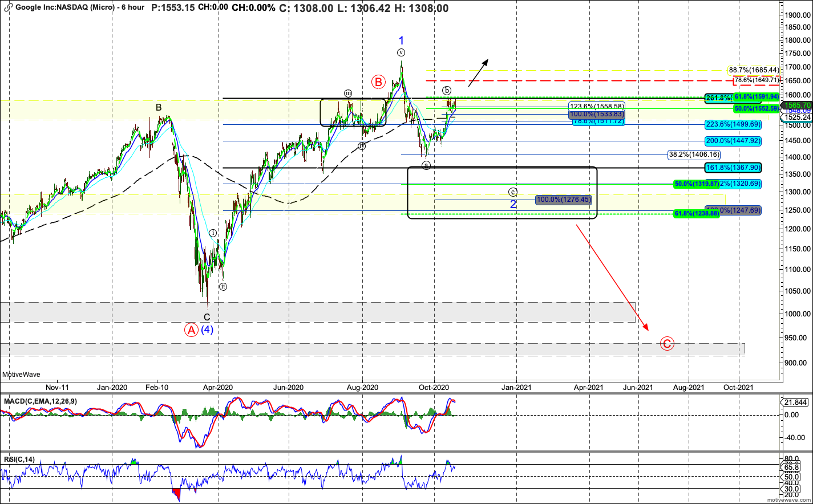The image size is (813, 504).
Task: Click the blue wave 1 label at peak
Action: point(401,40)
